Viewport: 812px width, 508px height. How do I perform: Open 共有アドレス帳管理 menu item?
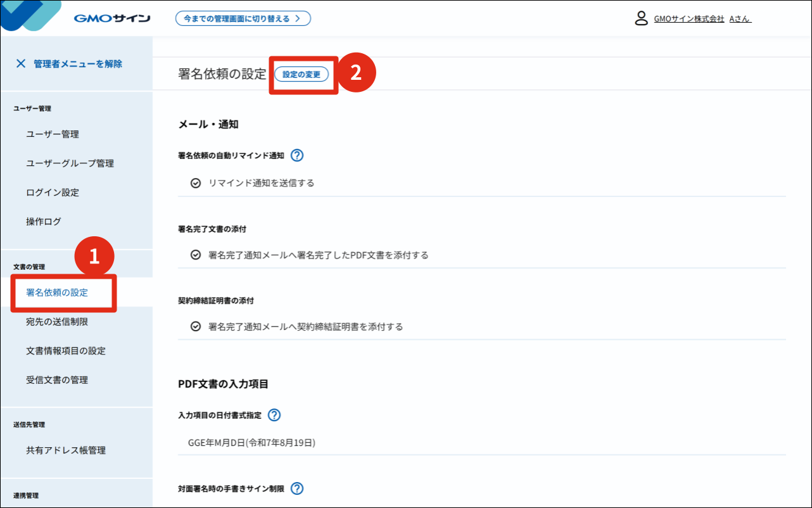(66, 450)
